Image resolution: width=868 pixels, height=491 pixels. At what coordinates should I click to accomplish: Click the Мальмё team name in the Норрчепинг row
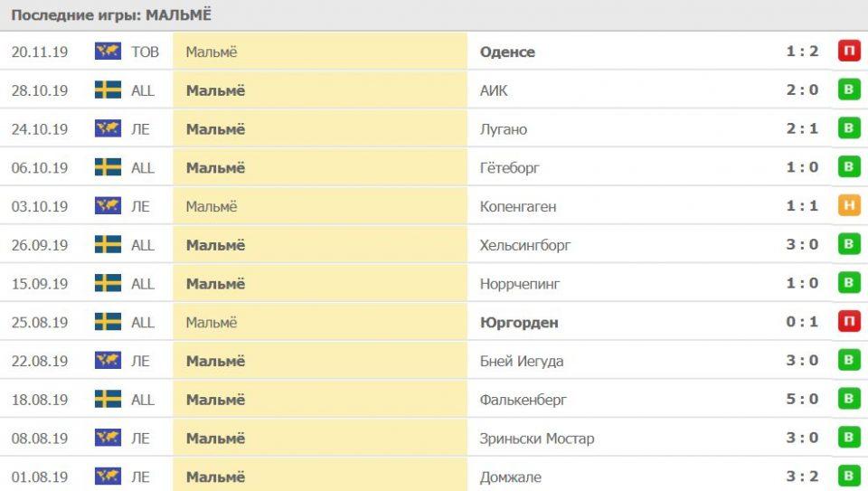[215, 283]
